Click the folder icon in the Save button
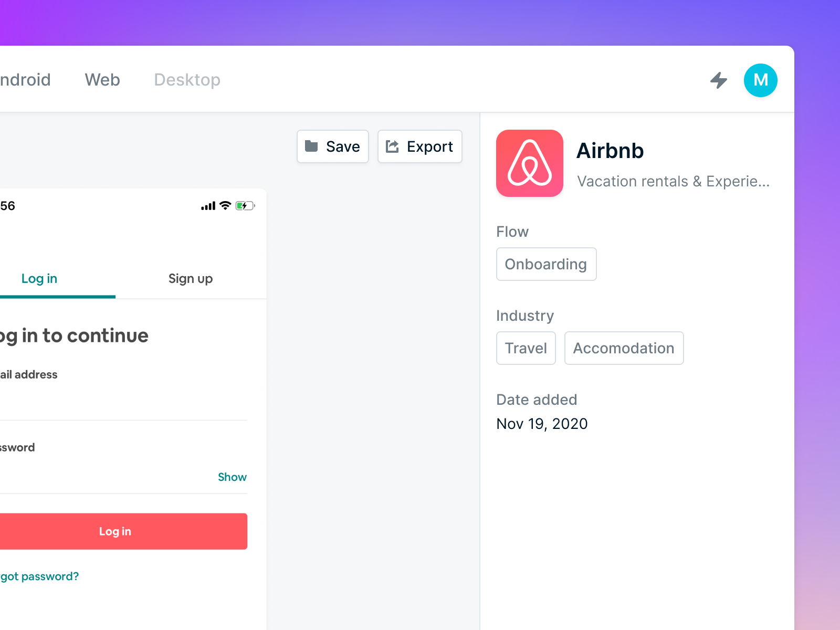Screen dimensions: 840x630 (x=311, y=146)
